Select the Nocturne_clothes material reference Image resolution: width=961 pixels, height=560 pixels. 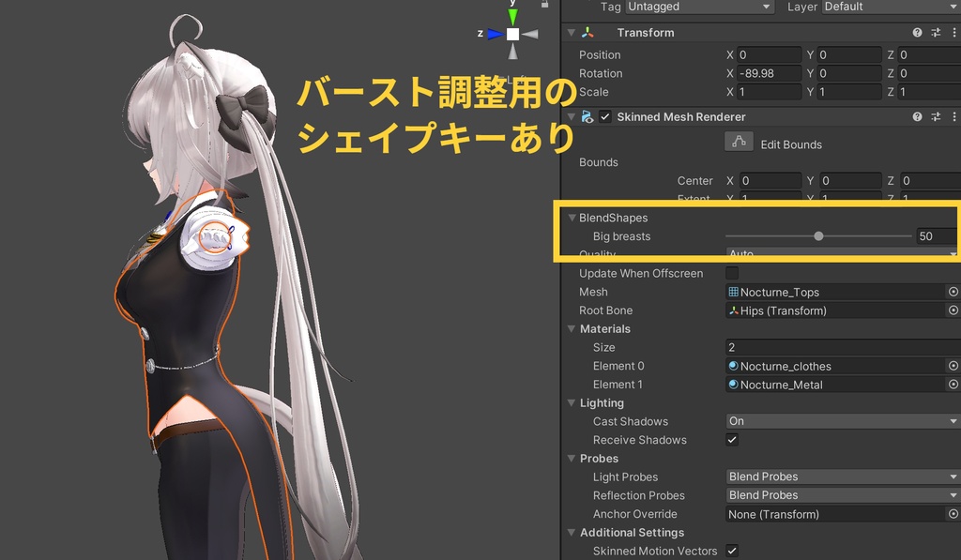pyautogui.click(x=836, y=366)
